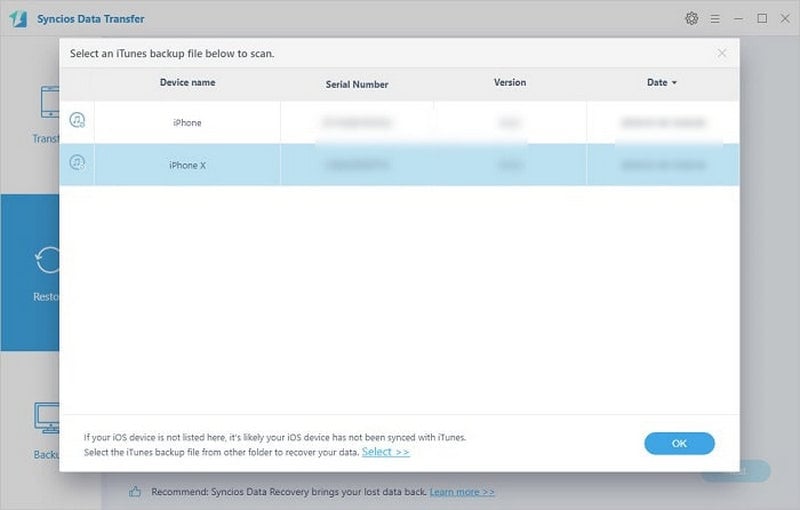Maximize the Syncios window
The width and height of the screenshot is (800, 510).
(x=762, y=19)
